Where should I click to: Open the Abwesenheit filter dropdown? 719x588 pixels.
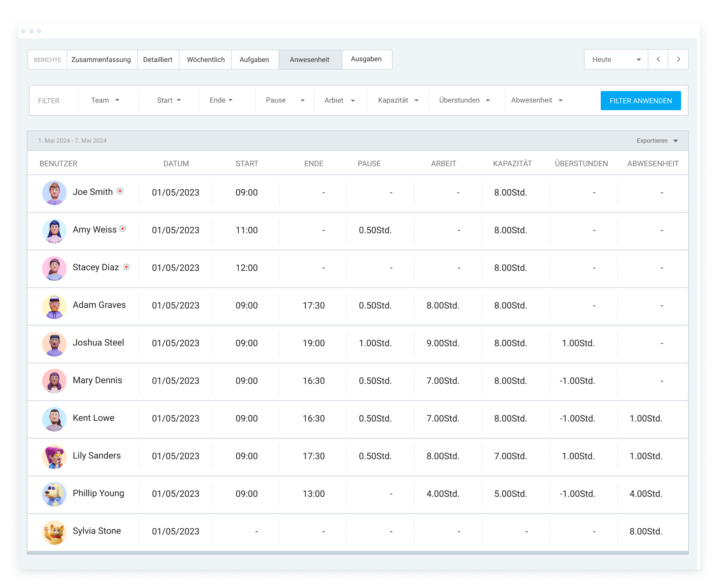(536, 100)
